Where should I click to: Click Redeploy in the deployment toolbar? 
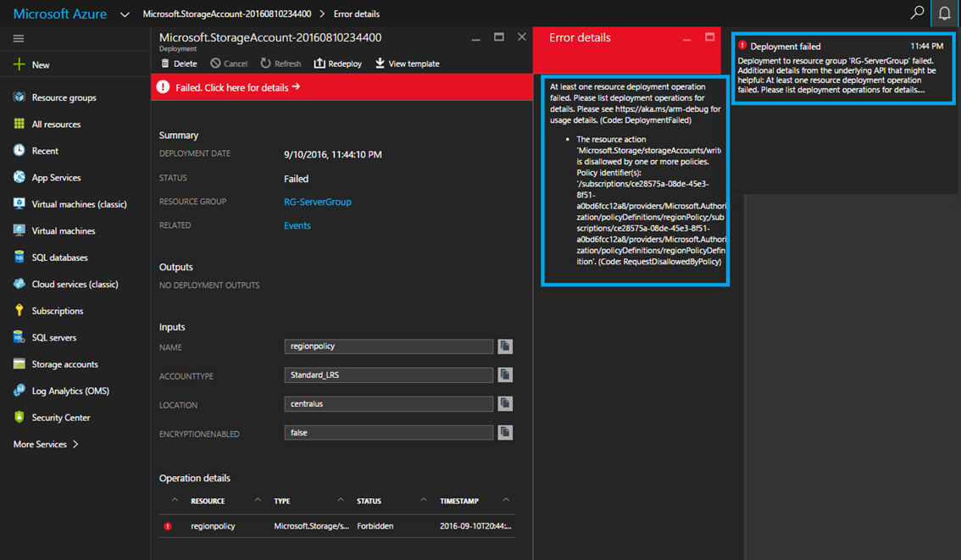(337, 64)
